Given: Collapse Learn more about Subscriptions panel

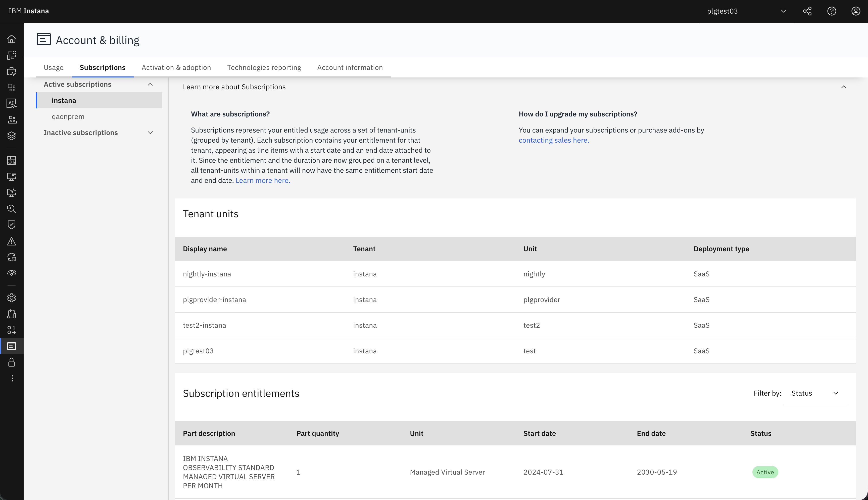Looking at the screenshot, I should [x=844, y=87].
